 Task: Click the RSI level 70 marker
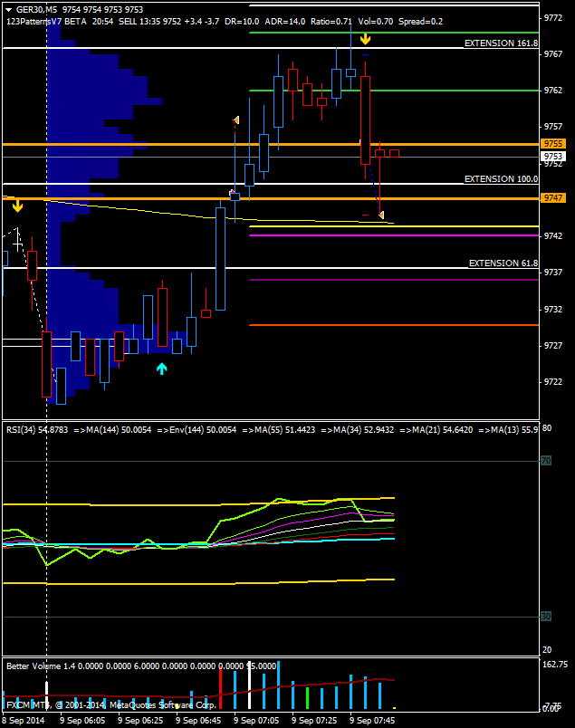[x=545, y=461]
